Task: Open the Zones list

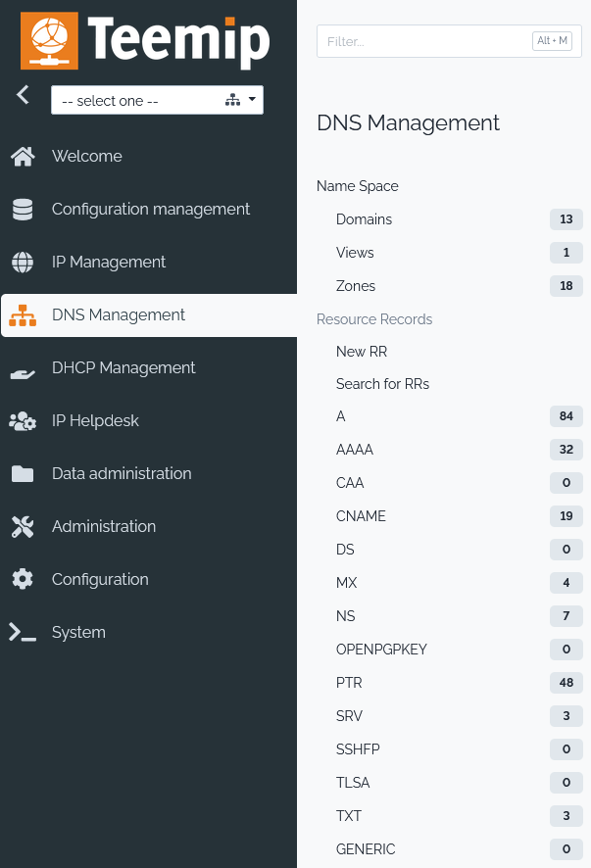Action: click(356, 286)
